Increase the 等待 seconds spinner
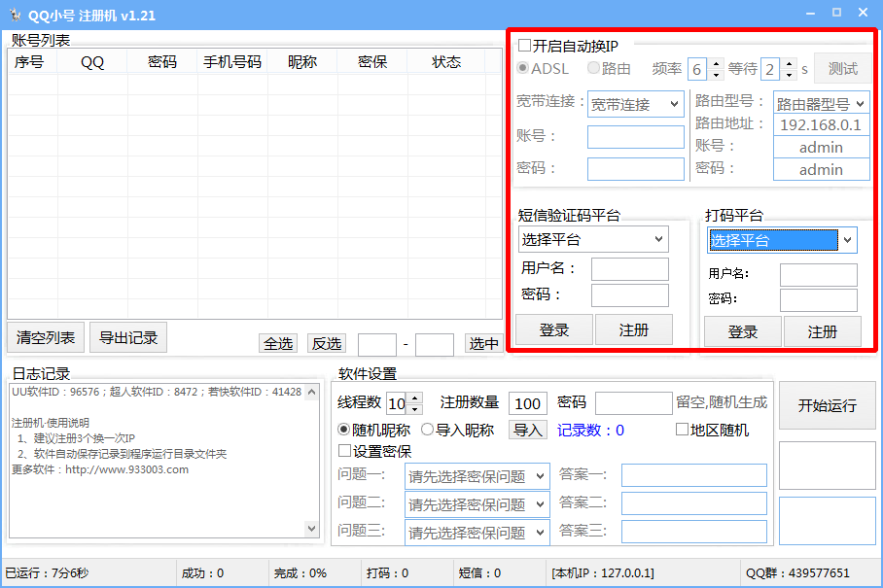 coord(789,63)
